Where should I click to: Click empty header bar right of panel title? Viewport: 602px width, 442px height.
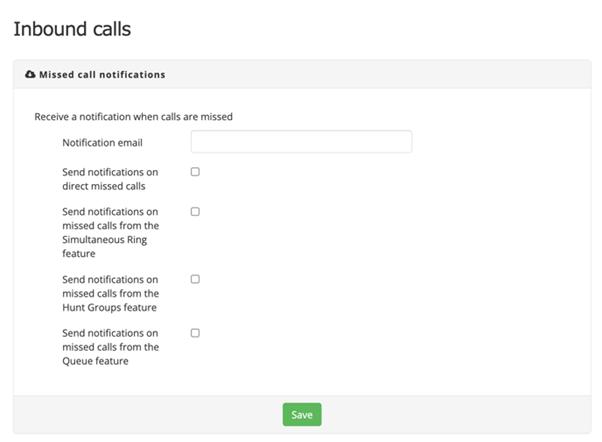[x=400, y=75]
